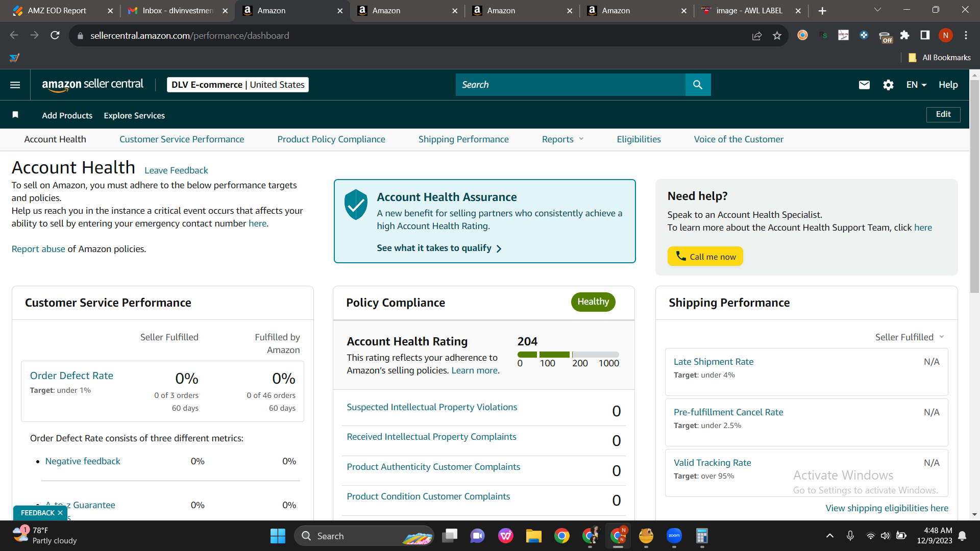Open the EN language dropdown
980x551 pixels.
pos(916,85)
